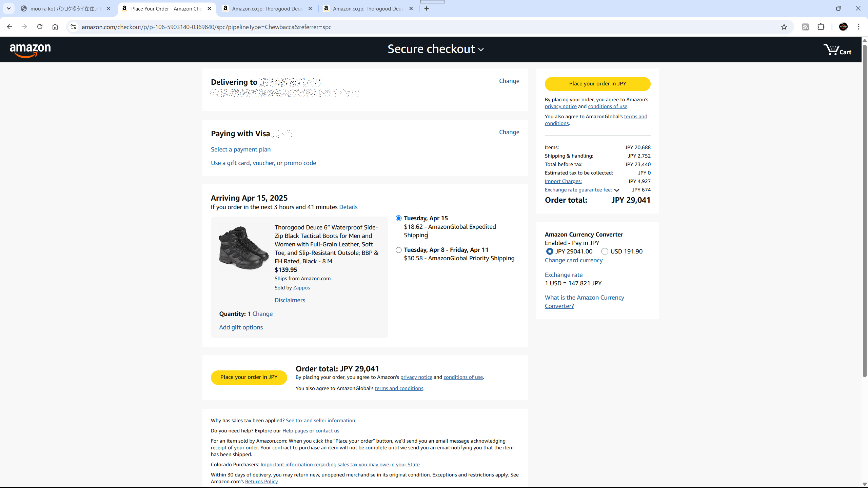Click the contact us link
The height and width of the screenshot is (488, 868).
[x=327, y=431]
